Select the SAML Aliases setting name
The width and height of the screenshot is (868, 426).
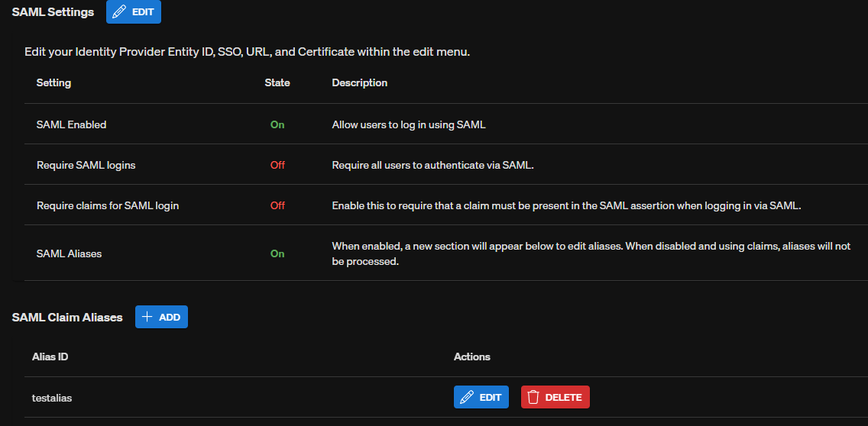(x=70, y=254)
